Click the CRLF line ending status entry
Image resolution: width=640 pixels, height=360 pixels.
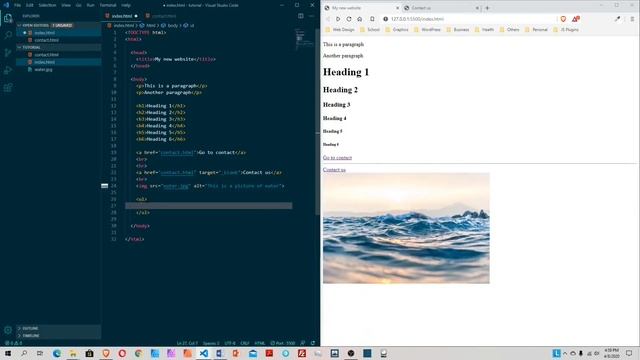coord(245,343)
